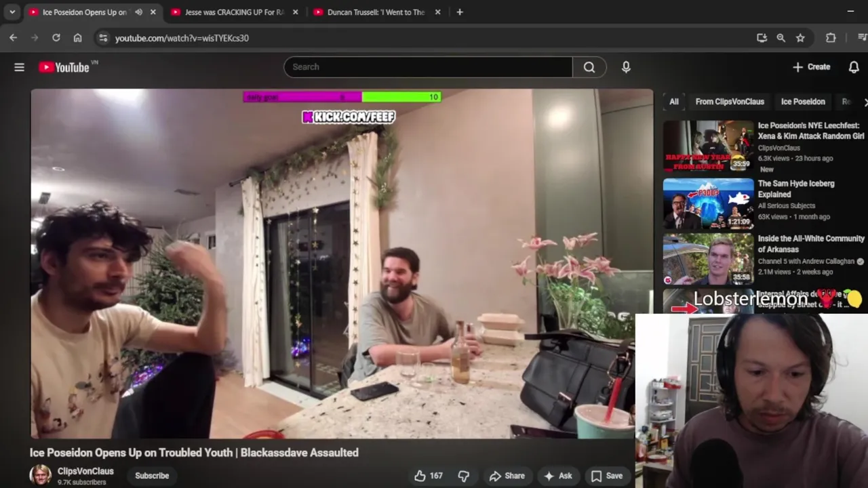
Task: Select the YouTube URL in address bar
Action: tap(182, 38)
